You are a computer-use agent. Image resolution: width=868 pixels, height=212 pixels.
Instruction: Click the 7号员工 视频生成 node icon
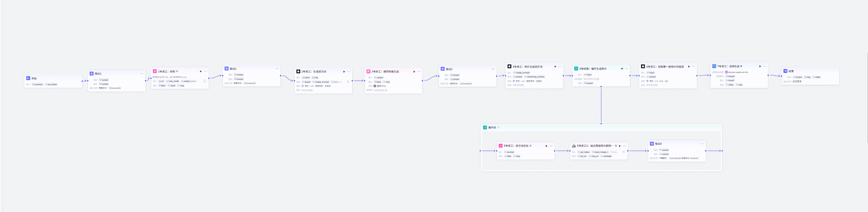714,66
